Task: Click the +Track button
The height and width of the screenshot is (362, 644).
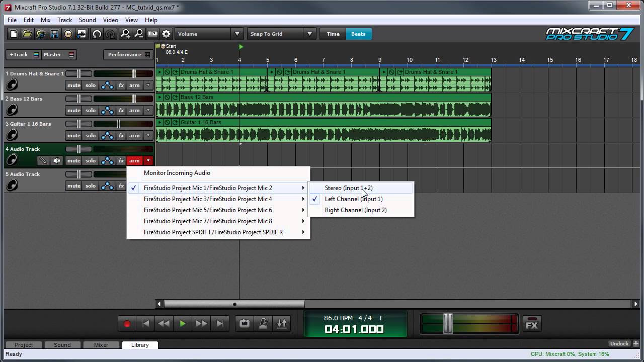Action: click(x=19, y=54)
